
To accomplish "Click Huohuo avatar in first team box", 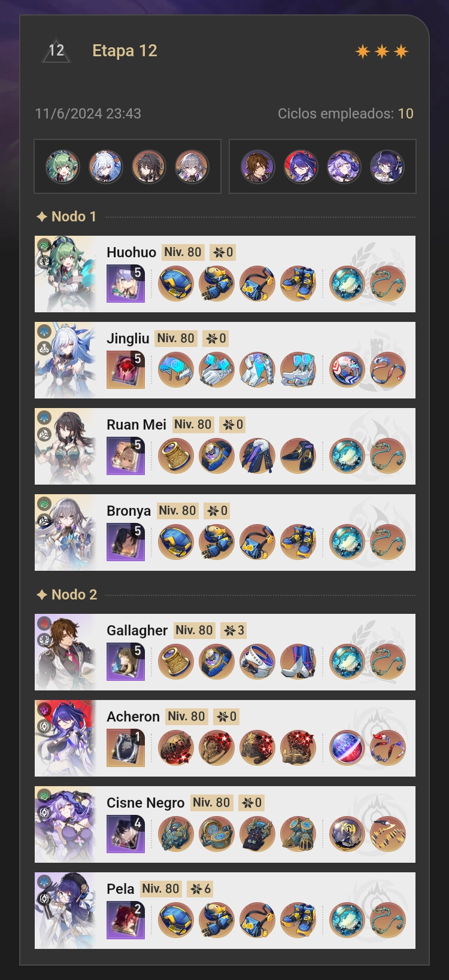I will 63,166.
